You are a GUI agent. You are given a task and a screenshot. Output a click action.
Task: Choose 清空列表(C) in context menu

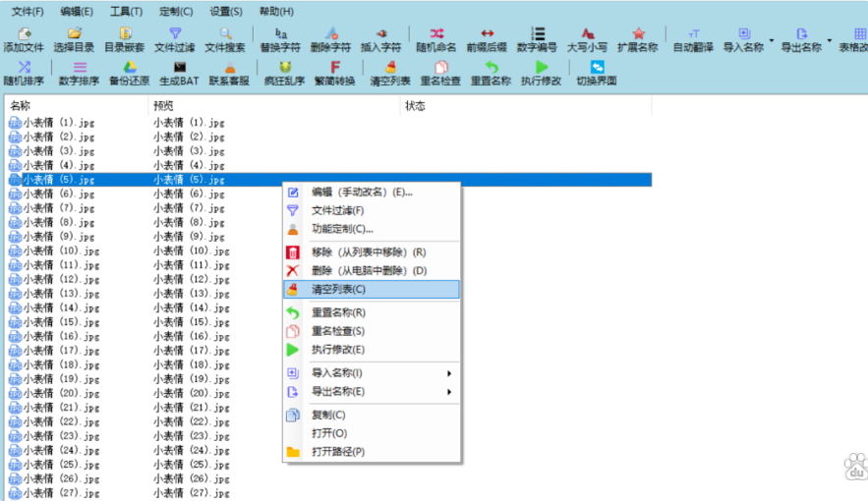372,289
